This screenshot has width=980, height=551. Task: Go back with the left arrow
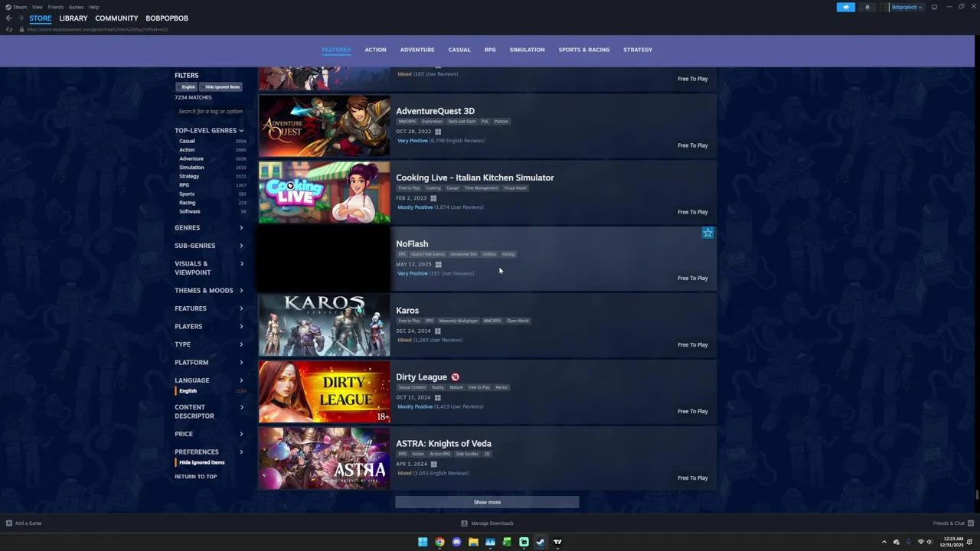coord(8,18)
